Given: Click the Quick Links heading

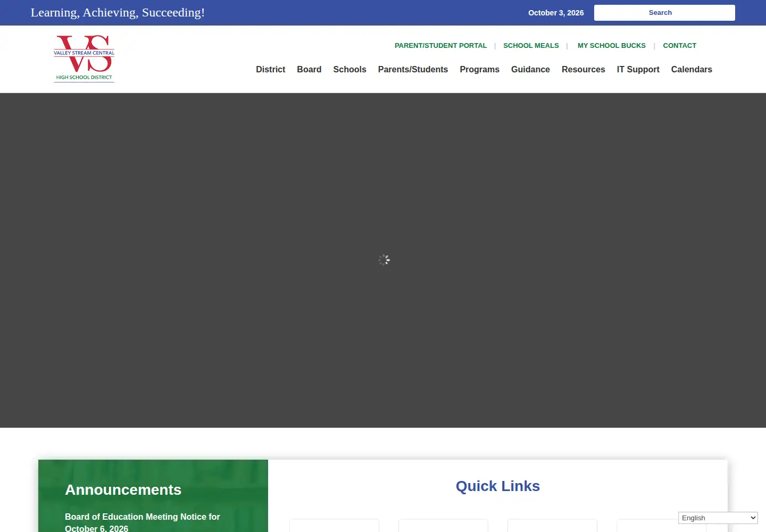Looking at the screenshot, I should coord(498,486).
